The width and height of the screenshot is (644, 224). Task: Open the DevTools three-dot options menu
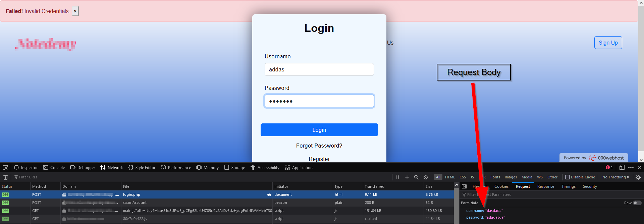(631, 167)
